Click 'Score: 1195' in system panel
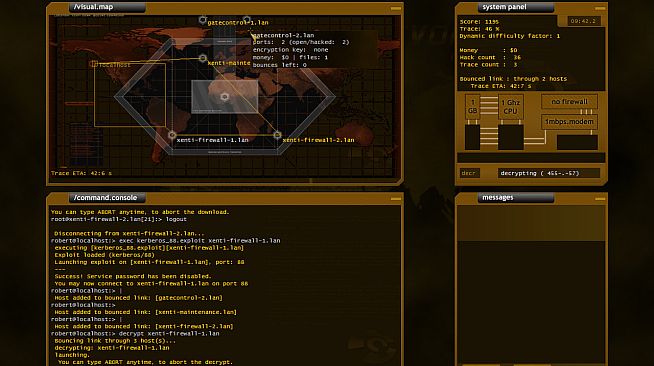 point(479,22)
